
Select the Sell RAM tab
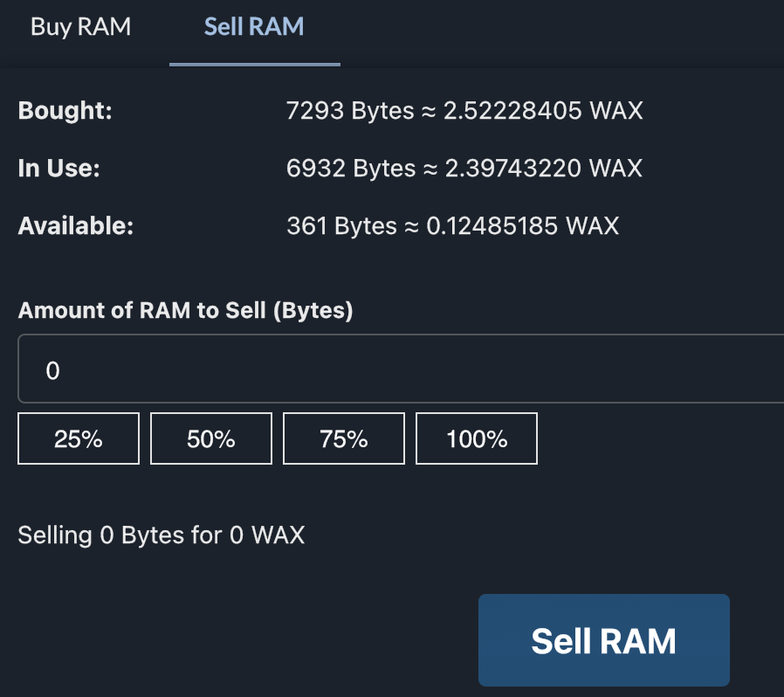(x=255, y=28)
